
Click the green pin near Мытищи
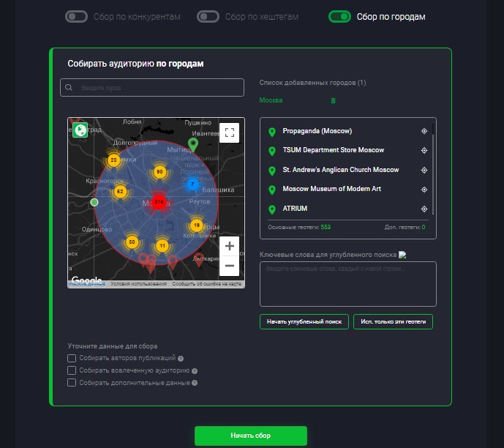point(193,144)
